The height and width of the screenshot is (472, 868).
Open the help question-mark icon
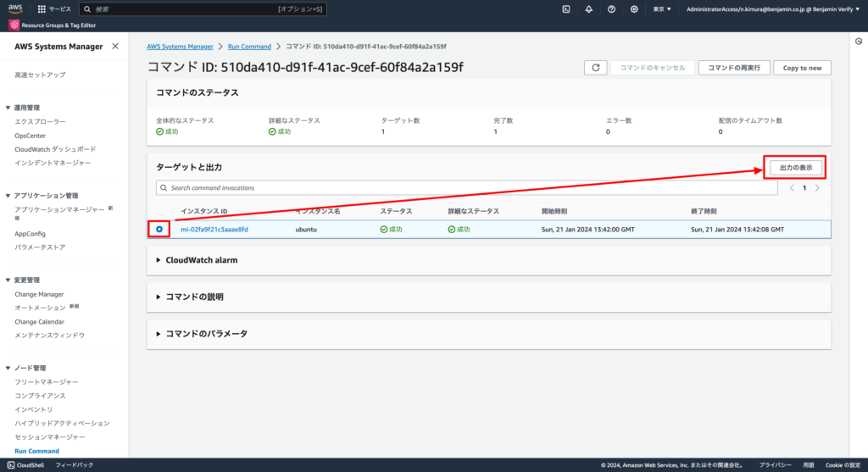click(611, 8)
